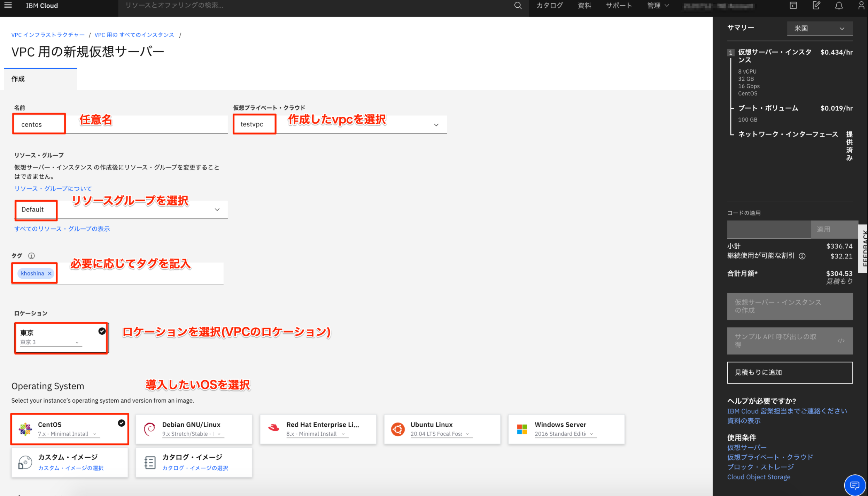Open the cost estimator edit icon
The height and width of the screenshot is (496, 868).
tap(816, 6)
